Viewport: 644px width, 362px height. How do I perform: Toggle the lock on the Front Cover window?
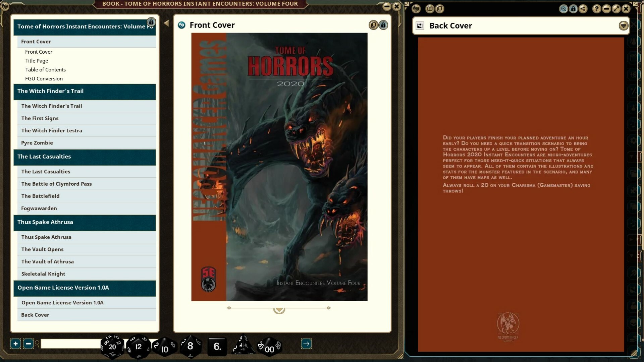coord(383,25)
